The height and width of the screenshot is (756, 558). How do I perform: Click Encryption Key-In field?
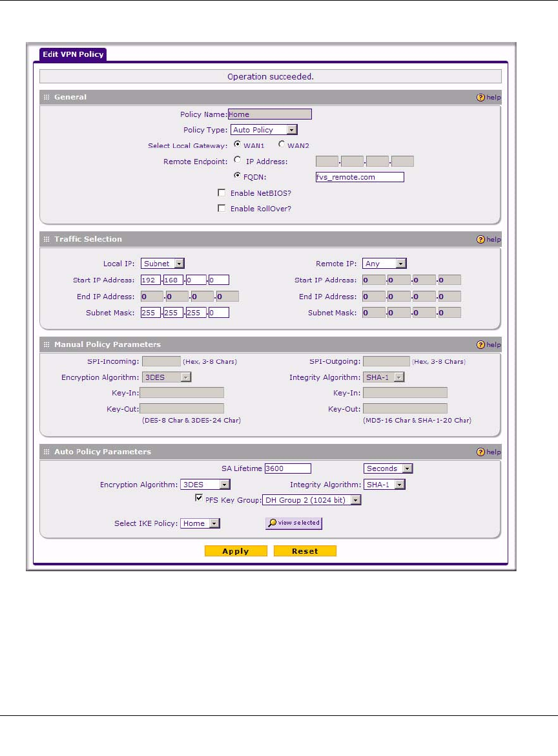tap(181, 393)
